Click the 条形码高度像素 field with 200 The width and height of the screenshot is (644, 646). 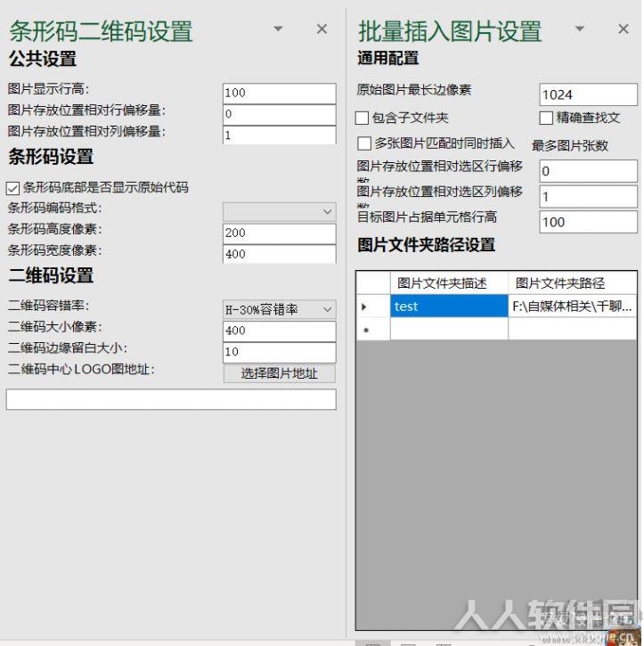(x=279, y=233)
